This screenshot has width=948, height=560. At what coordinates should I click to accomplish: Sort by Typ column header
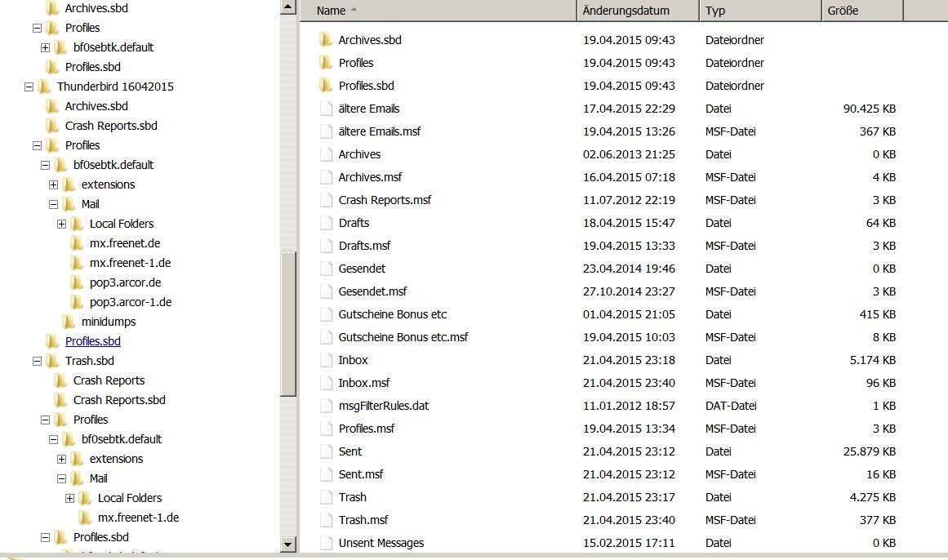[760, 11]
